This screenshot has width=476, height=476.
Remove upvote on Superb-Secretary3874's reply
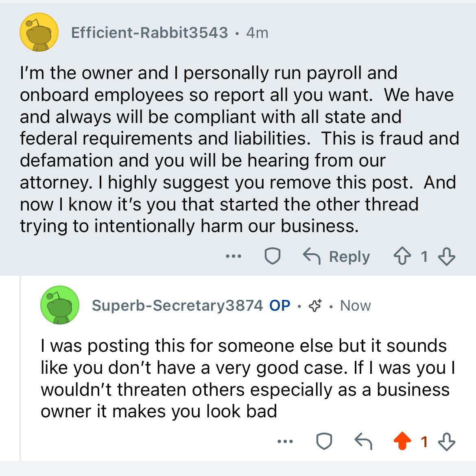(402, 441)
